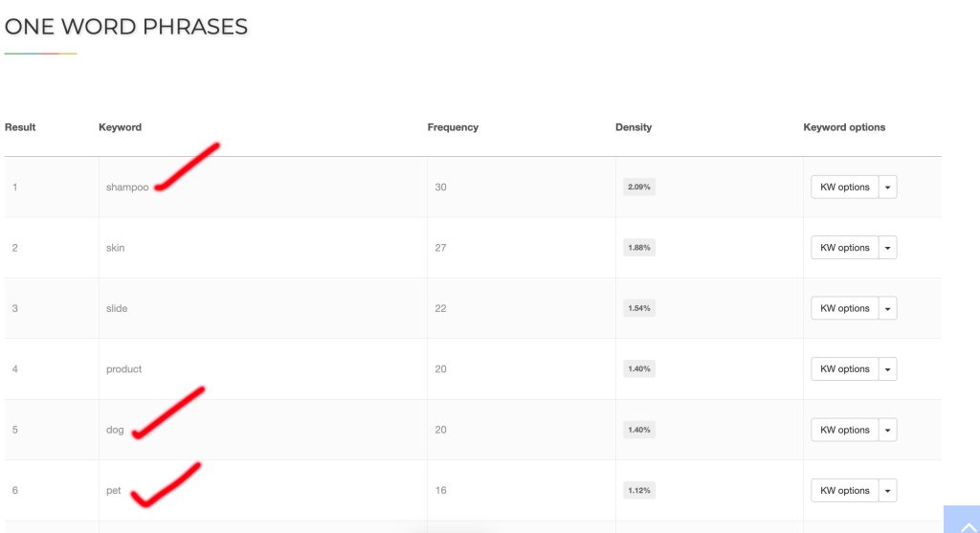The image size is (980, 533).
Task: Click the 2.09% density badge
Action: (x=638, y=188)
